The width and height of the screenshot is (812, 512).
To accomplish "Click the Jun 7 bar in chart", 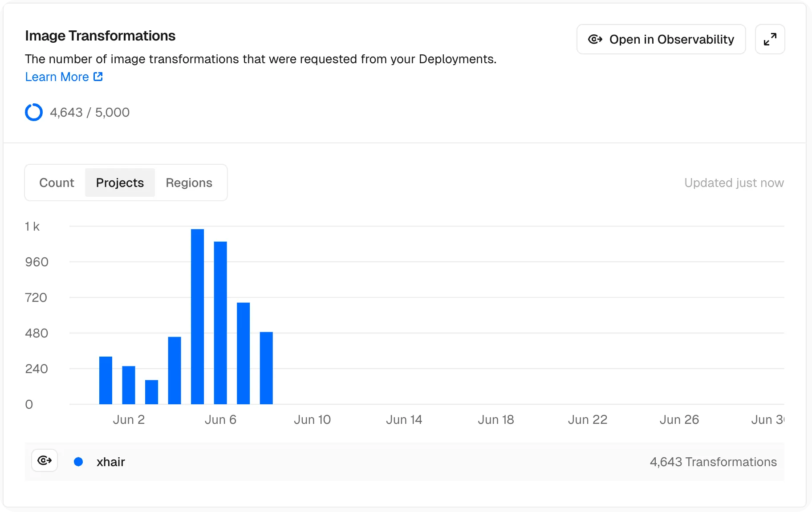I will pyautogui.click(x=243, y=354).
